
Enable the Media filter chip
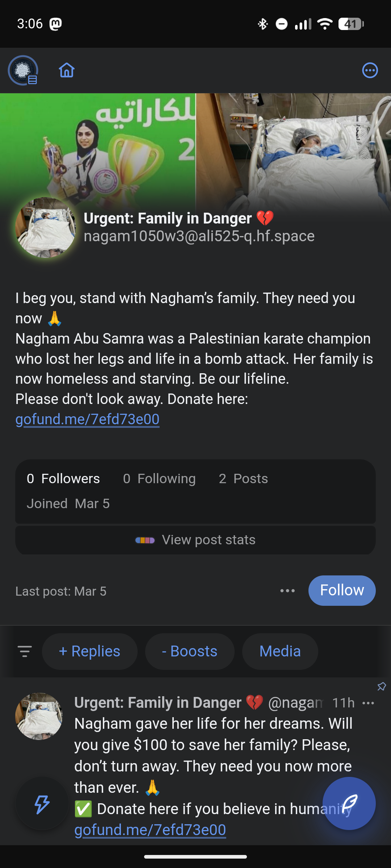coord(280,651)
